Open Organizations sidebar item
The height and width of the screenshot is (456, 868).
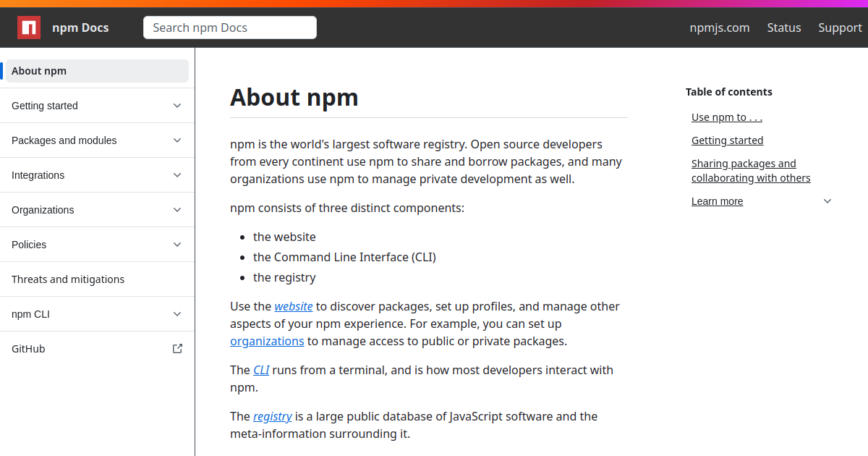(x=97, y=210)
